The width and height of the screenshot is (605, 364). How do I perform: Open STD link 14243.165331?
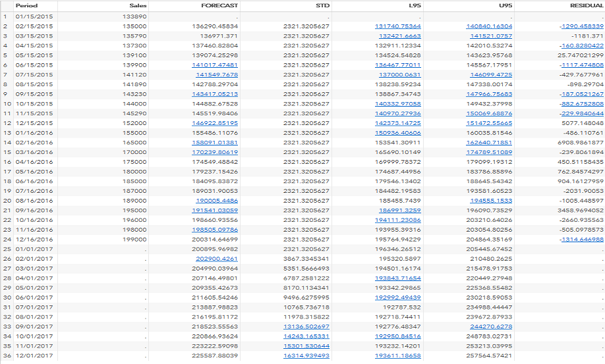coord(306,336)
